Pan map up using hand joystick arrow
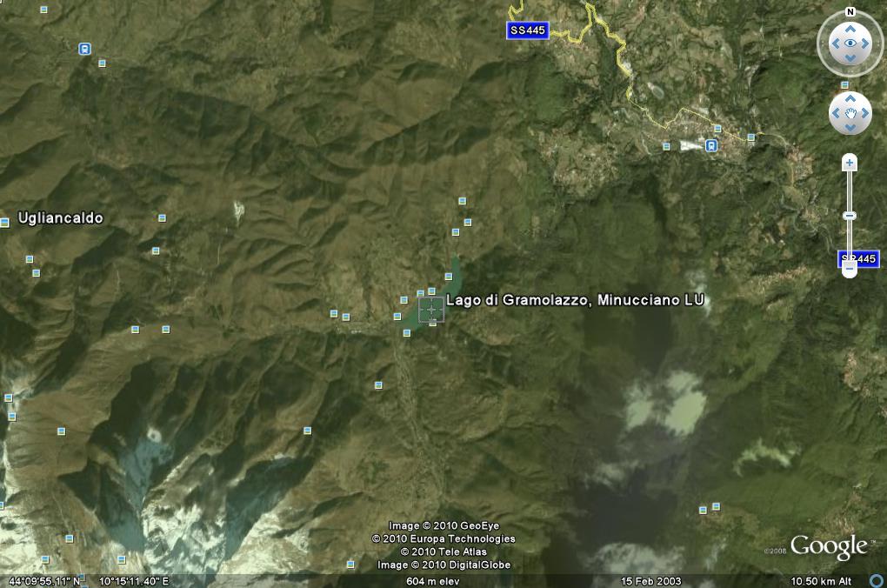Viewport: 887px width, 588px height. [850, 98]
